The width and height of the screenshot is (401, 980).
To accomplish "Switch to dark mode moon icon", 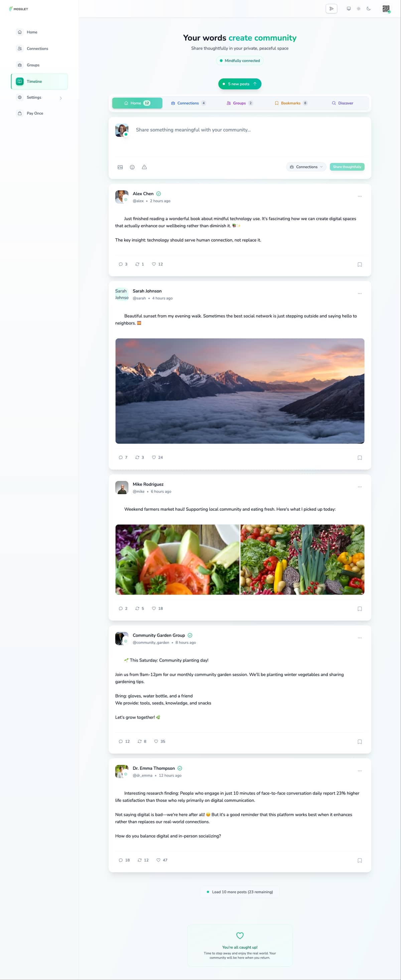I will pos(368,9).
